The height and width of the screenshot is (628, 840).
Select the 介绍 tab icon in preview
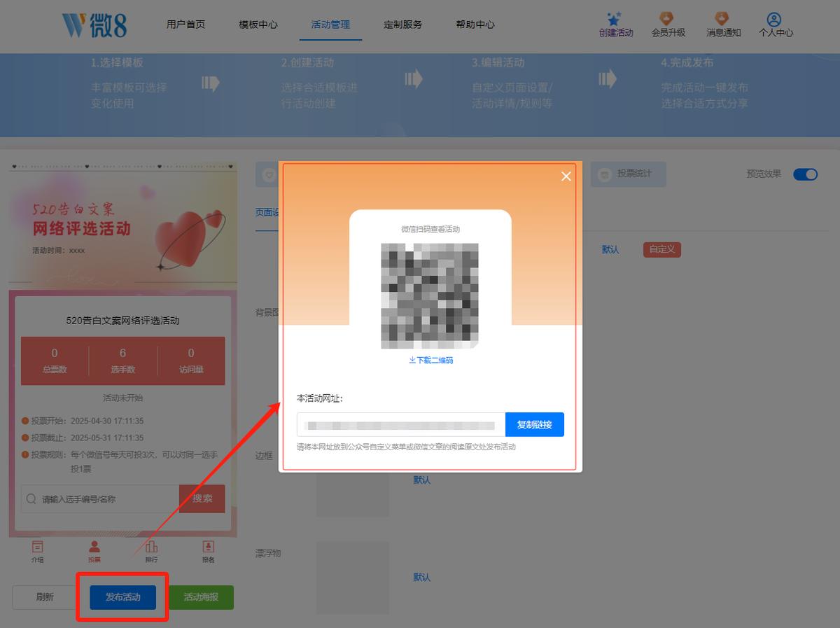coord(37,547)
